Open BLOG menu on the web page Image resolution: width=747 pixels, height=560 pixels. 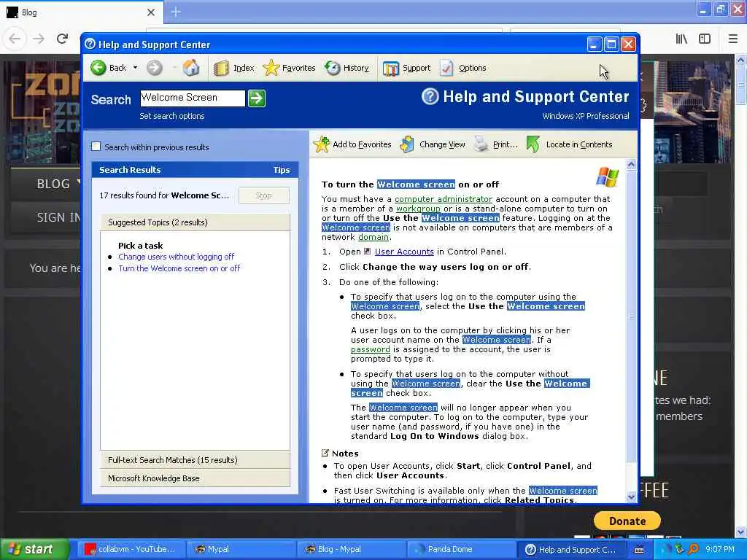[x=53, y=184]
